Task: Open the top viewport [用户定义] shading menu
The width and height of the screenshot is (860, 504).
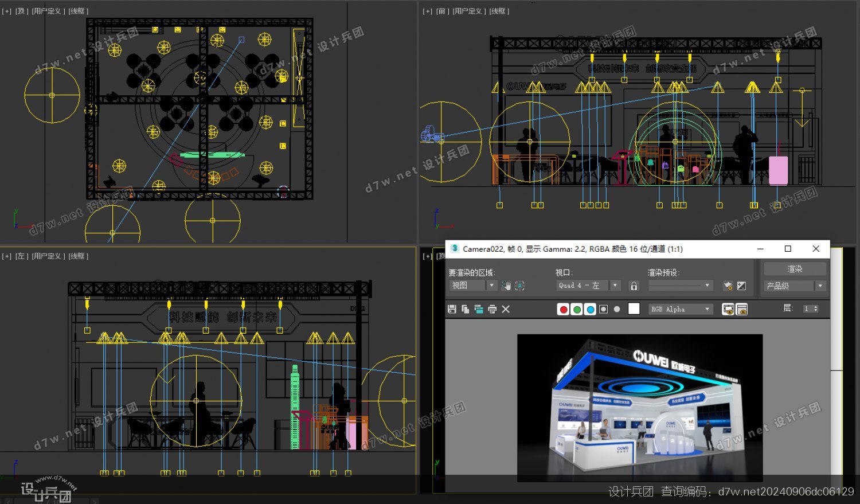Action: 48,11
